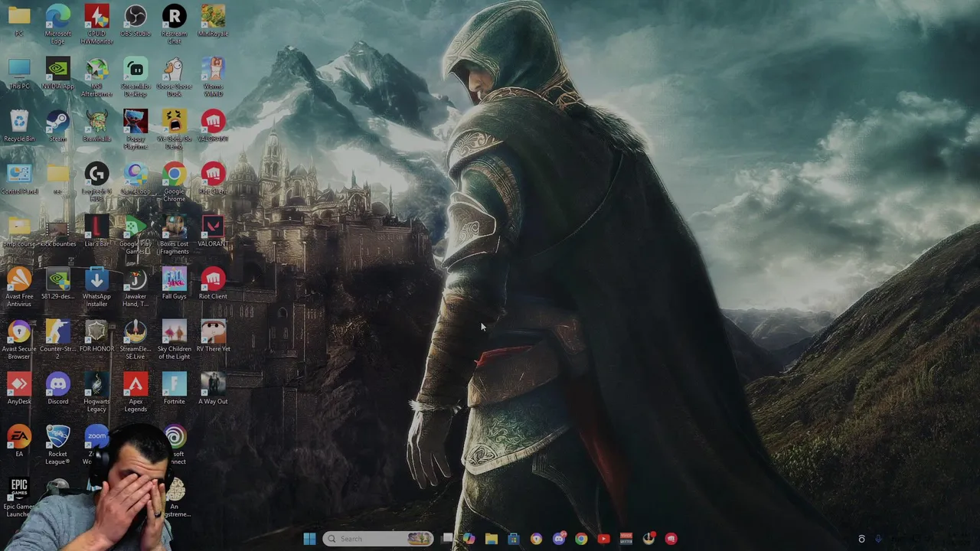Launch Apex Legends shortcut

(136, 392)
